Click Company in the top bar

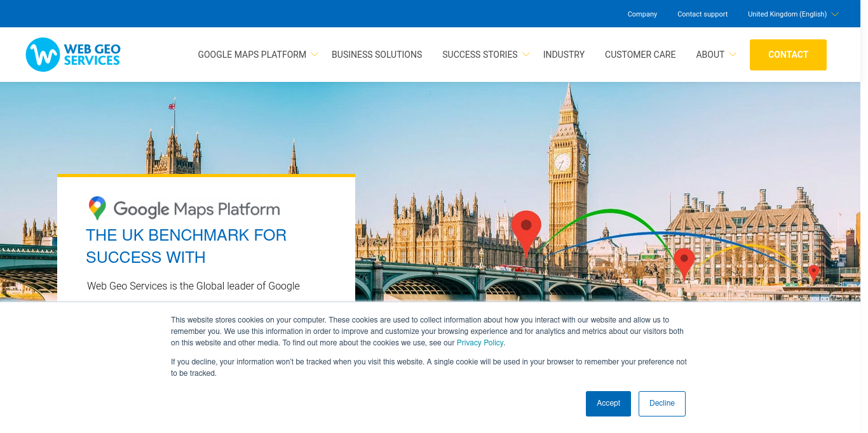[642, 13]
